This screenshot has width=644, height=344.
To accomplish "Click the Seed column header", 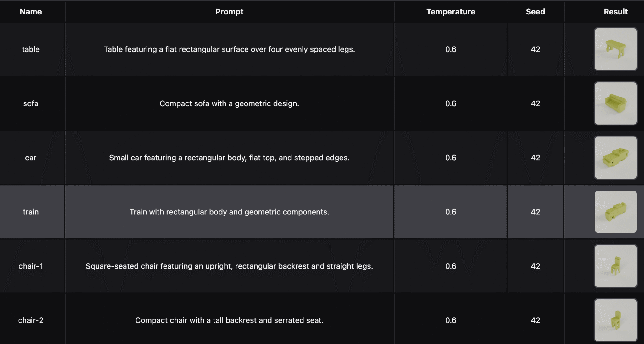I will coord(535,12).
